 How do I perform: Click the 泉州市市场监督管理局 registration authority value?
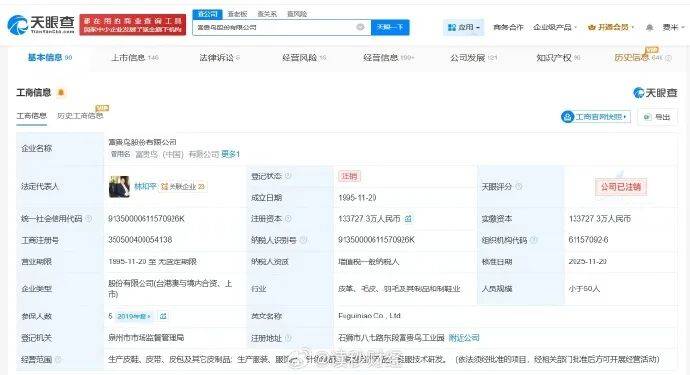(x=146, y=338)
